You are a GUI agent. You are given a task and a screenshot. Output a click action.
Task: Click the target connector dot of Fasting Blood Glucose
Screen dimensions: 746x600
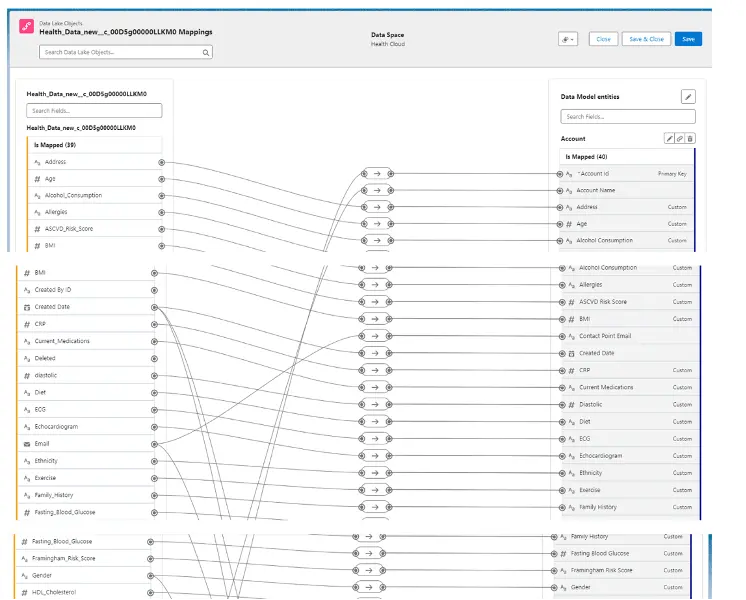point(554,554)
